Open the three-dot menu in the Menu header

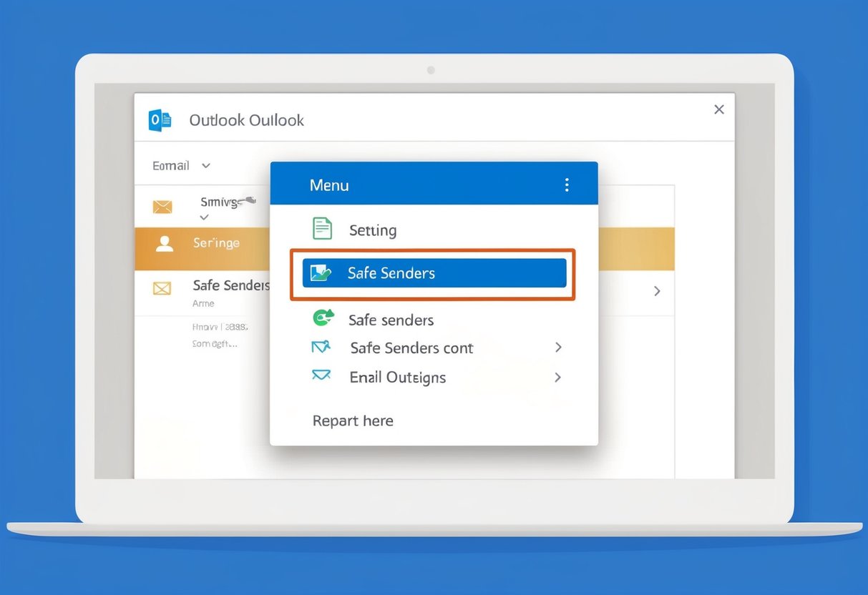tap(567, 184)
